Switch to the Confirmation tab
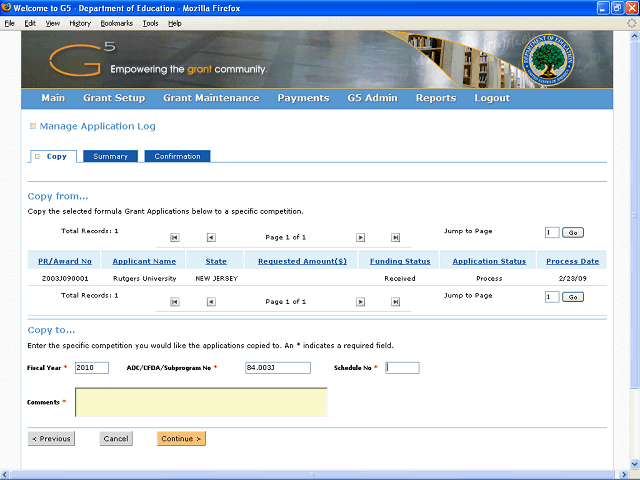Viewport: 640px width, 480px height. pos(177,156)
